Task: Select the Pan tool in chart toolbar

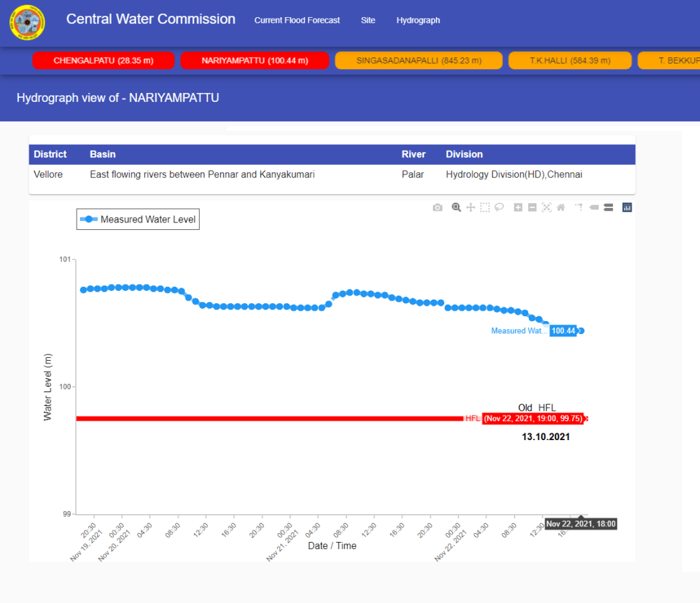Action: click(471, 207)
